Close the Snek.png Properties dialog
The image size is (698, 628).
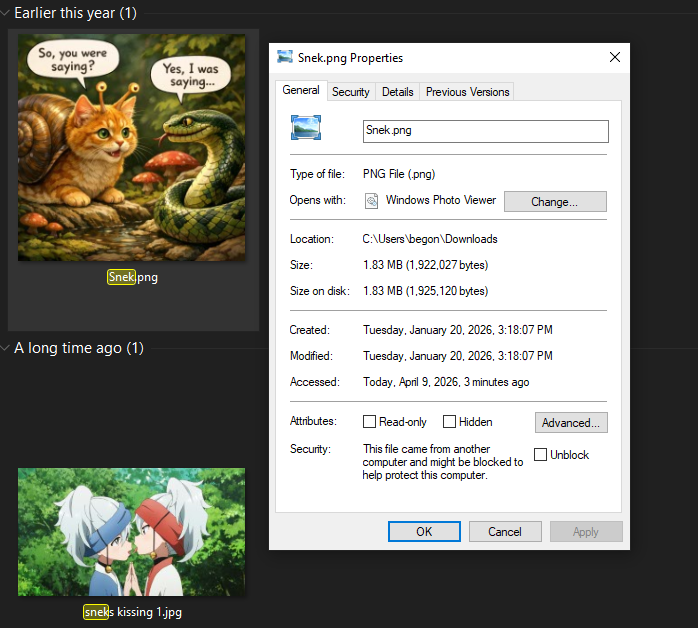point(615,57)
